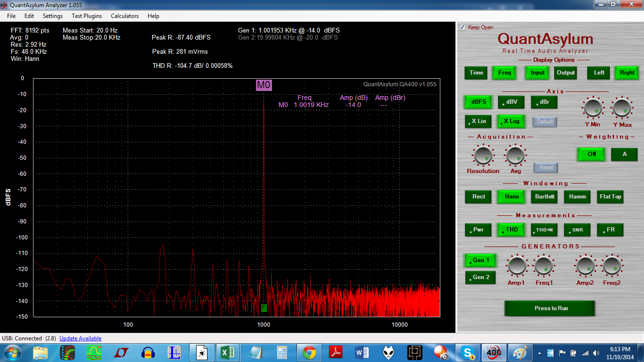Image resolution: width=644 pixels, height=362 pixels.
Task: Toggle Output display button
Action: (566, 73)
